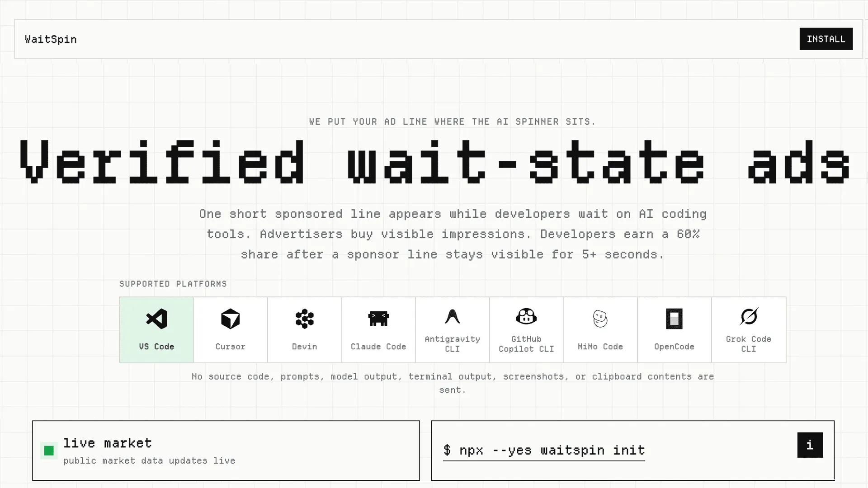This screenshot has height=488, width=868.
Task: Select the MiMo Code face icon
Action: click(x=600, y=319)
